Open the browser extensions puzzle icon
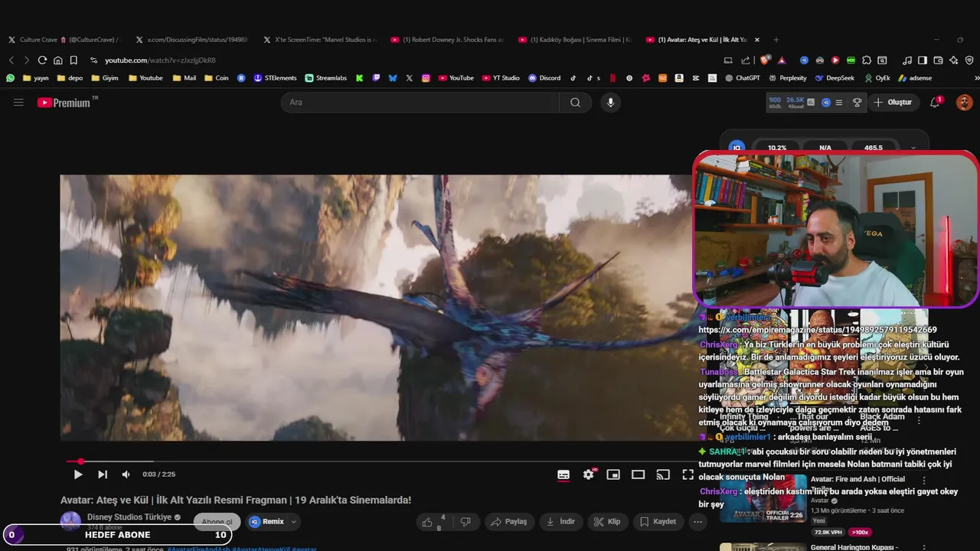This screenshot has height=551, width=980. (866, 60)
